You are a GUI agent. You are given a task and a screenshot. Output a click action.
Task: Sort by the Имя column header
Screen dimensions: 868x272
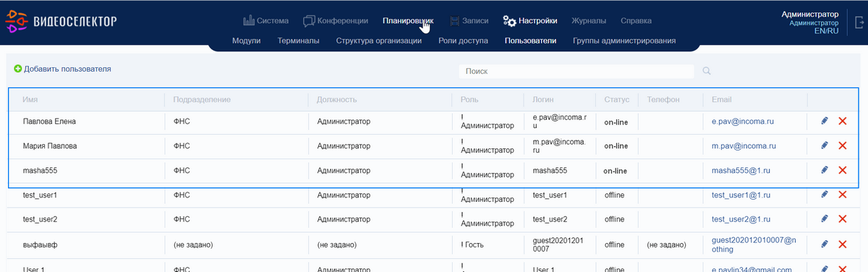(x=30, y=99)
